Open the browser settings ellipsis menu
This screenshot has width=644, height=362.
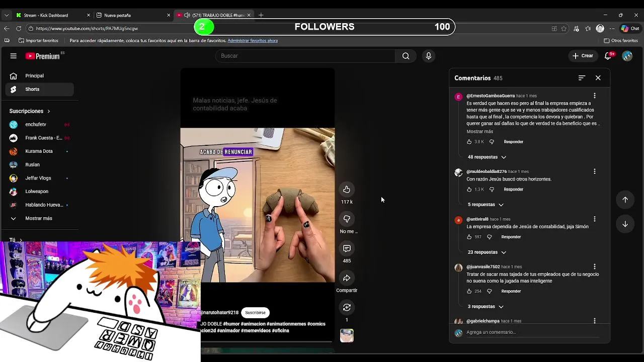[x=612, y=29]
